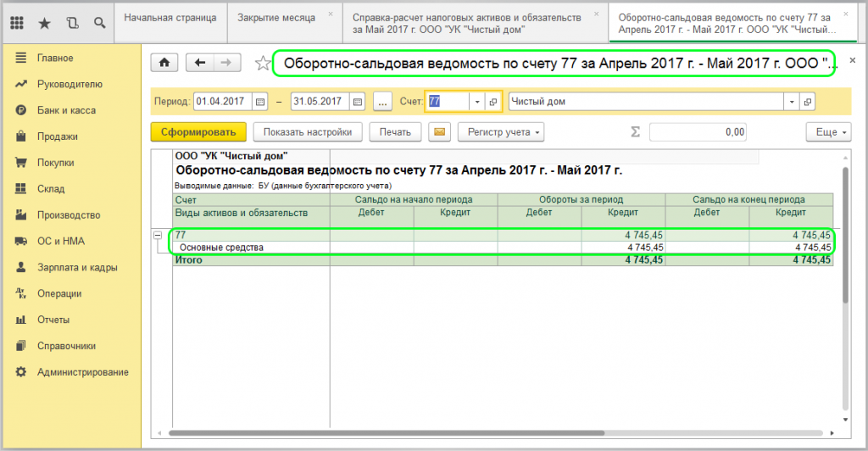Open calendar picker for start date 01.04.2017
Image resolution: width=868 pixels, height=451 pixels.
(260, 102)
